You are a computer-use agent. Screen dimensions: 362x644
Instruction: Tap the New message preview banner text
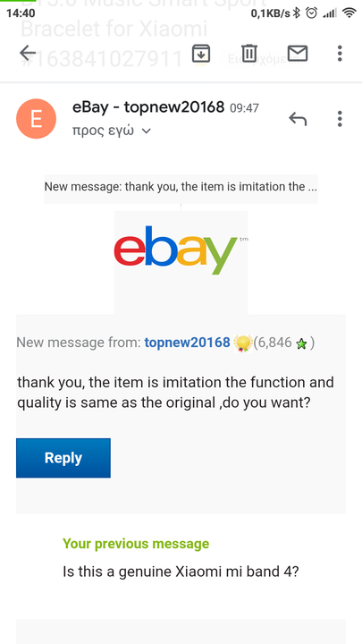click(181, 187)
